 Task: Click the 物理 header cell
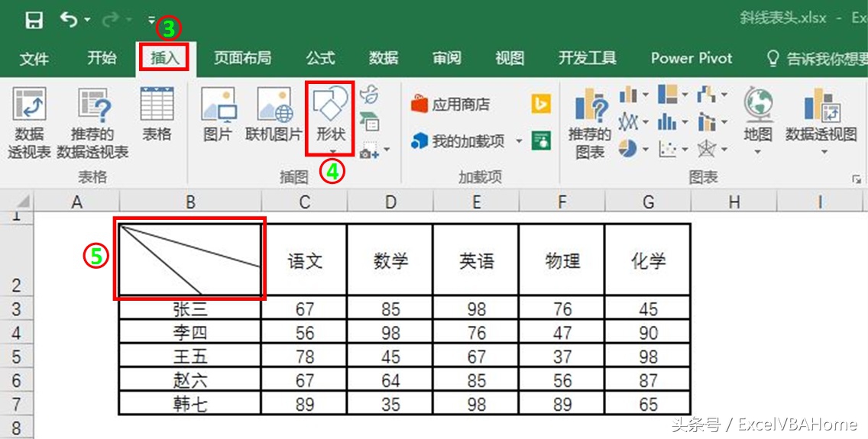[562, 260]
